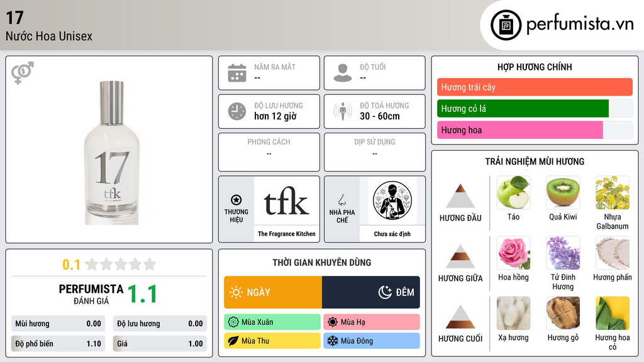Click the Hợp hương chính heading
The image size is (644, 362).
click(x=535, y=67)
